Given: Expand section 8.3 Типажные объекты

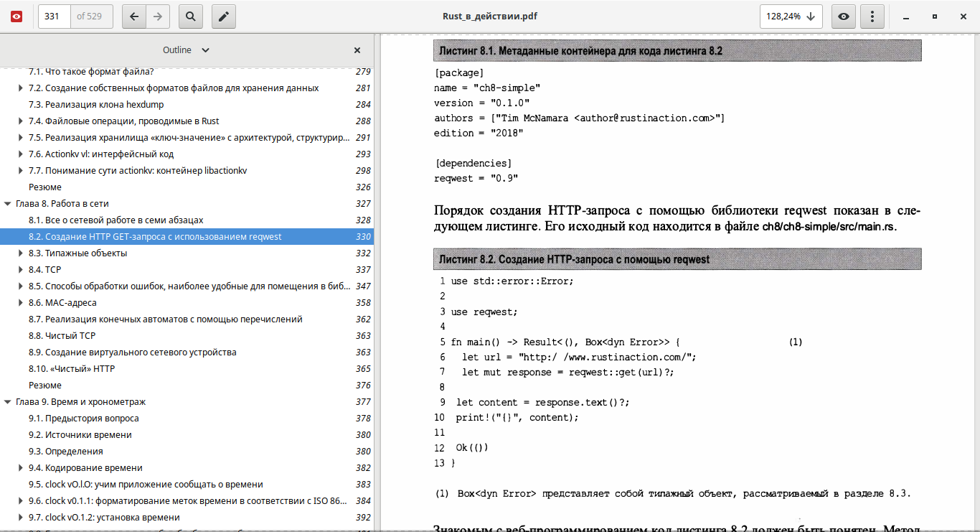Looking at the screenshot, I should point(20,253).
